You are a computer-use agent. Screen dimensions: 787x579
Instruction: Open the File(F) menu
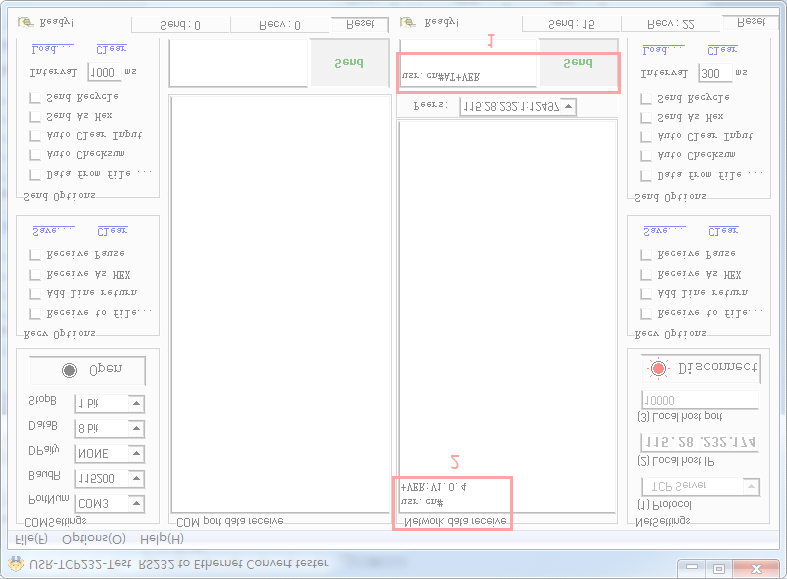(x=32, y=539)
